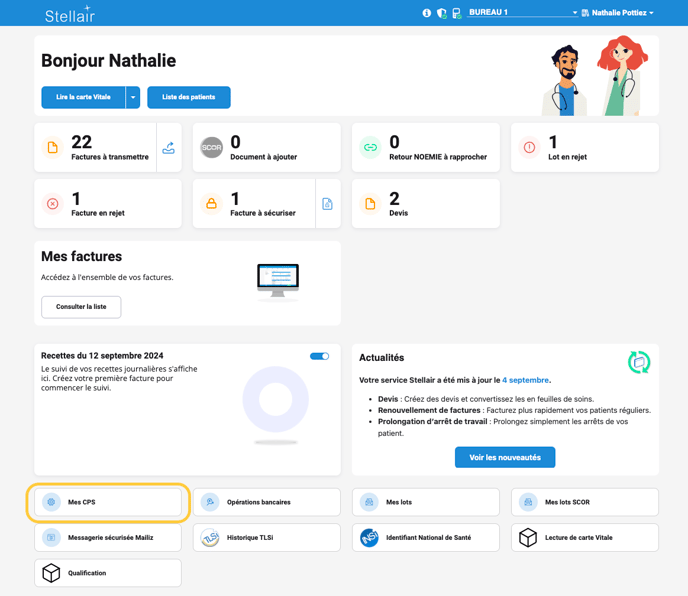Expand the BUREAU 1 dropdown
Viewport: 688px width, 596px height.
(x=523, y=13)
